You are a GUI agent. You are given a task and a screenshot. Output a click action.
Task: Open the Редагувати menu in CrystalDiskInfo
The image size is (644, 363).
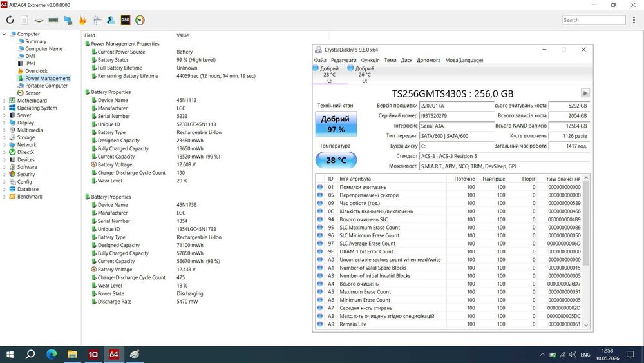[x=343, y=60]
